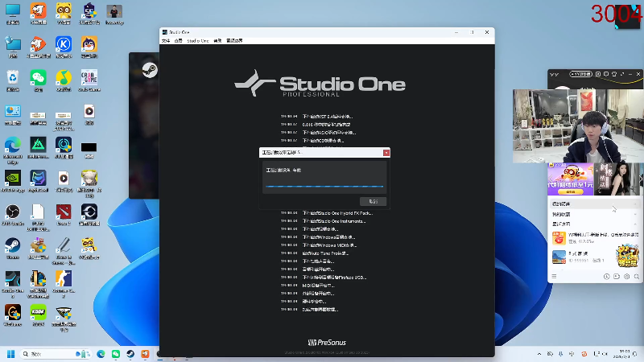Click the Steam logo in background window
This screenshot has width=644, height=362.
[150, 70]
